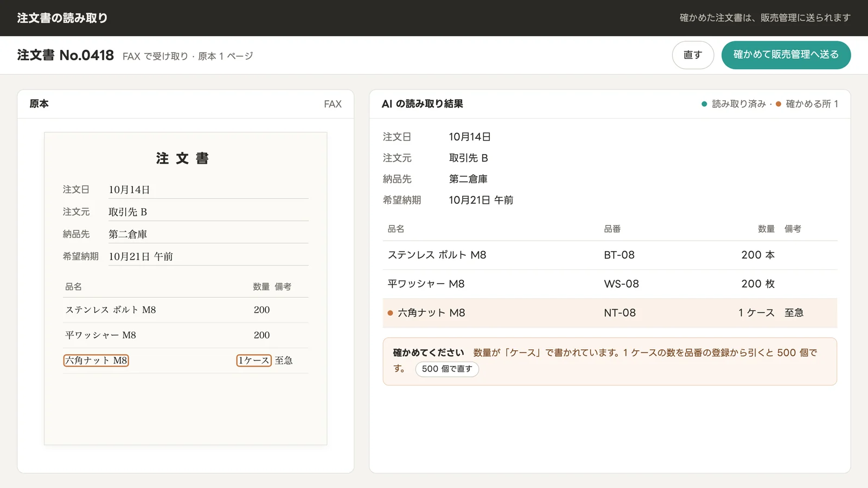Click the orange dot beside 六角ナット M8

pos(390,313)
